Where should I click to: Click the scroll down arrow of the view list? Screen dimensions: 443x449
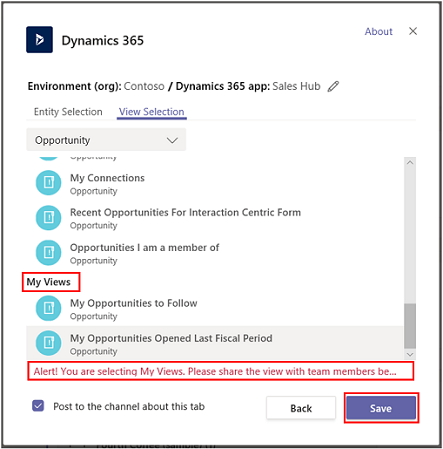point(410,354)
